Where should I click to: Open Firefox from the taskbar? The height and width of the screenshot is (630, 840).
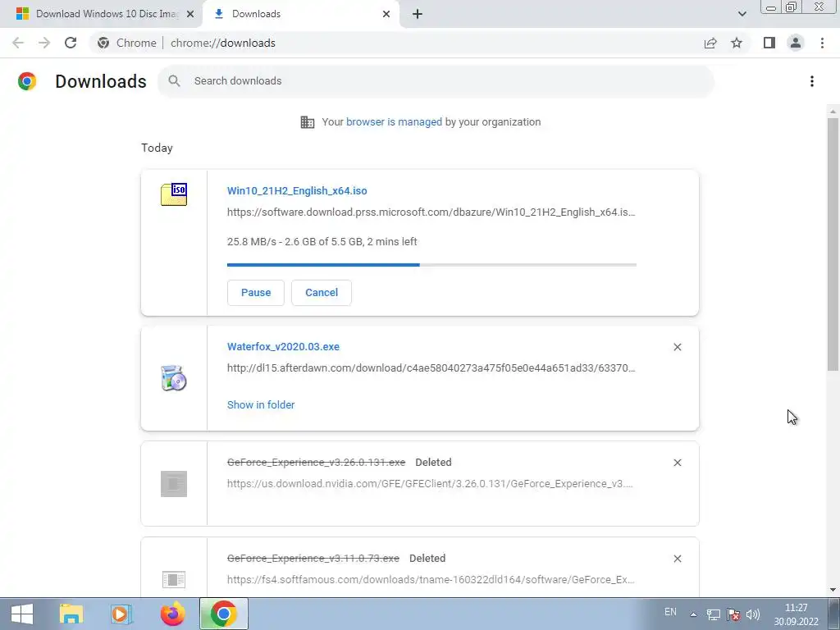pos(173,614)
